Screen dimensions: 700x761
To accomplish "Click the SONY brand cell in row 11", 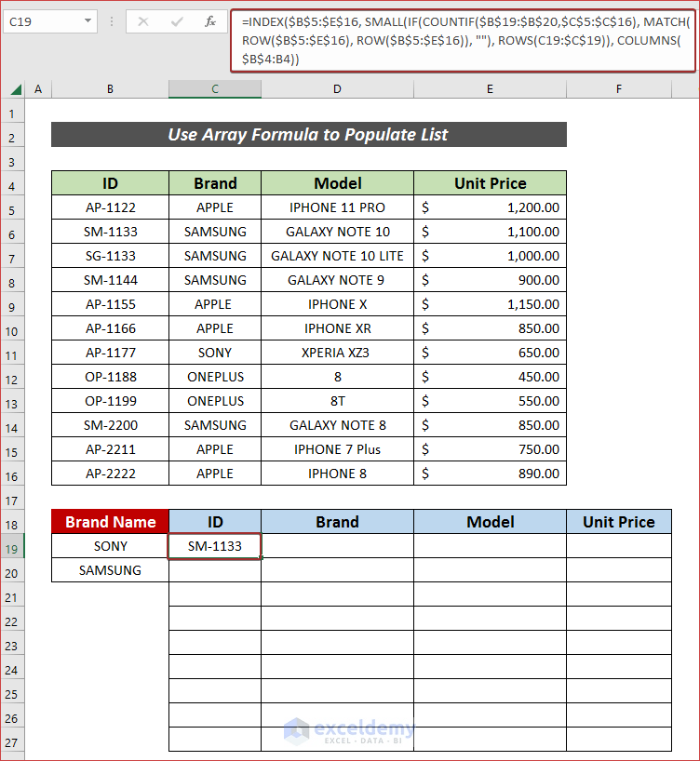I will (215, 353).
